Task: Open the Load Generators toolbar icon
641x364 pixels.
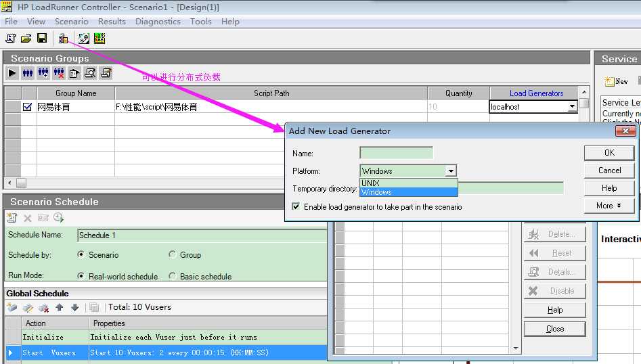Action: tap(63, 39)
